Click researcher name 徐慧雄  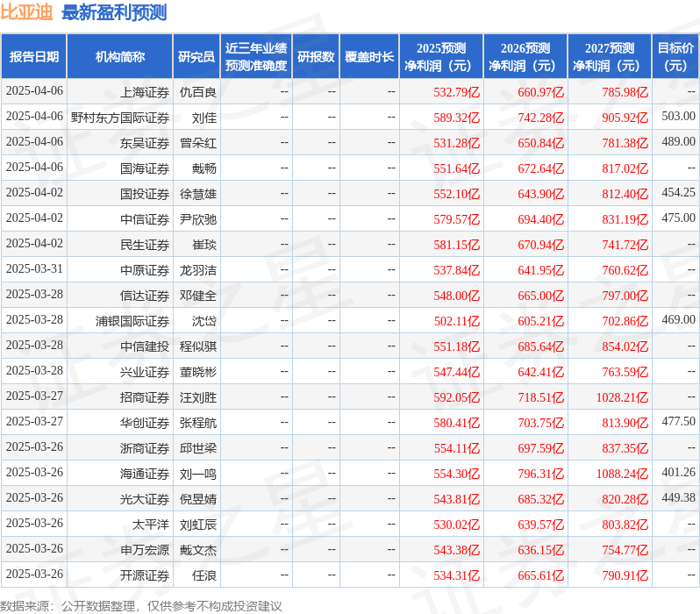click(197, 194)
